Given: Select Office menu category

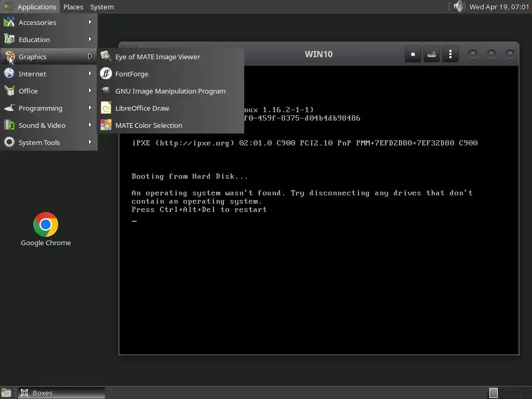Looking at the screenshot, I should (49, 90).
